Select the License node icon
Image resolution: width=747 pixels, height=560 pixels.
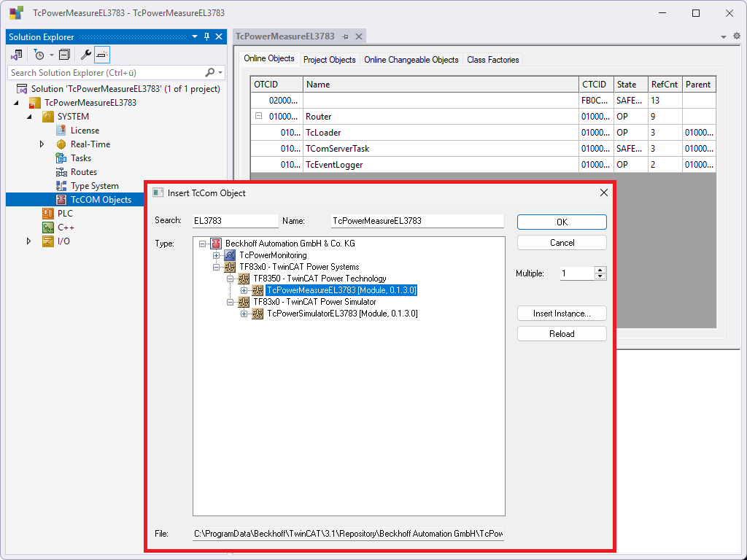[61, 130]
